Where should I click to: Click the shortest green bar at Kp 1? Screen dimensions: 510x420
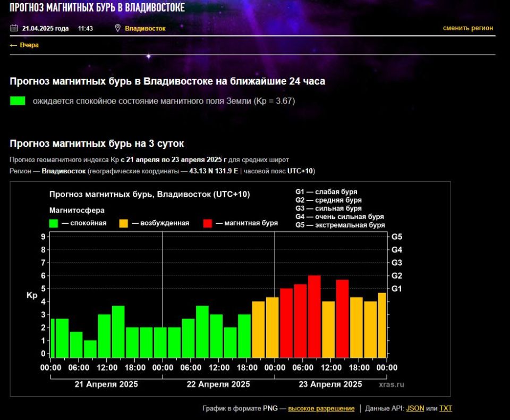pos(90,349)
